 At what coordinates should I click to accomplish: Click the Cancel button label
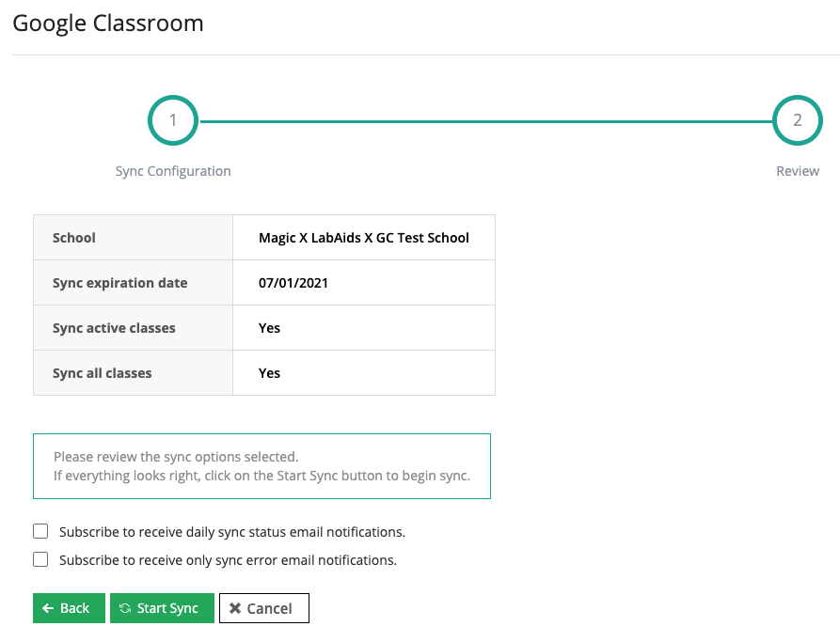[270, 608]
